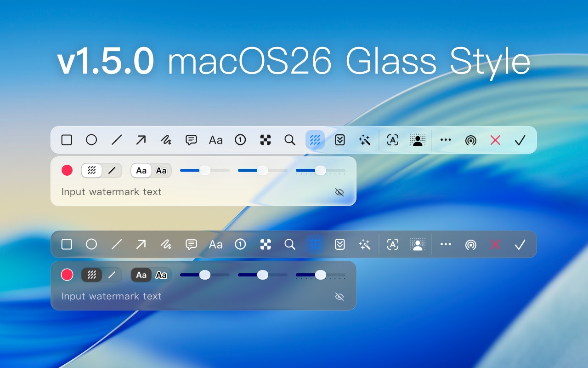Viewport: 588px width, 368px height.
Task: Click the OCR text recognition icon in dark toolbar
Action: 393,244
